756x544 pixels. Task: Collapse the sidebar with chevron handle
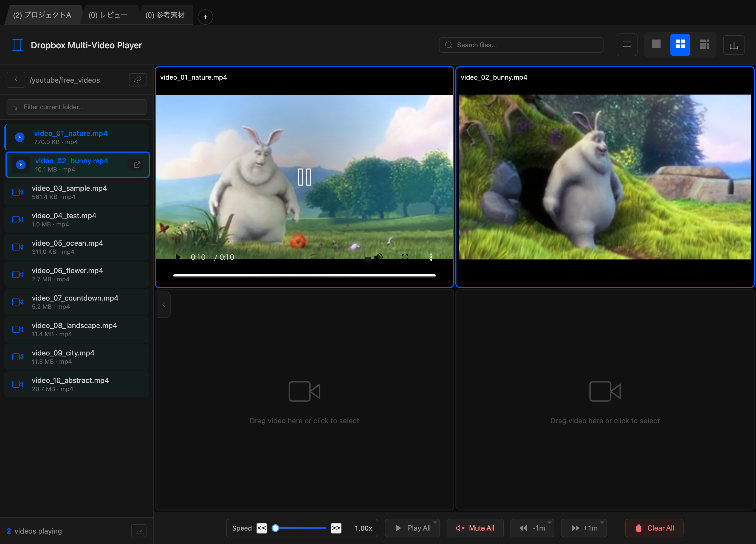[164, 304]
